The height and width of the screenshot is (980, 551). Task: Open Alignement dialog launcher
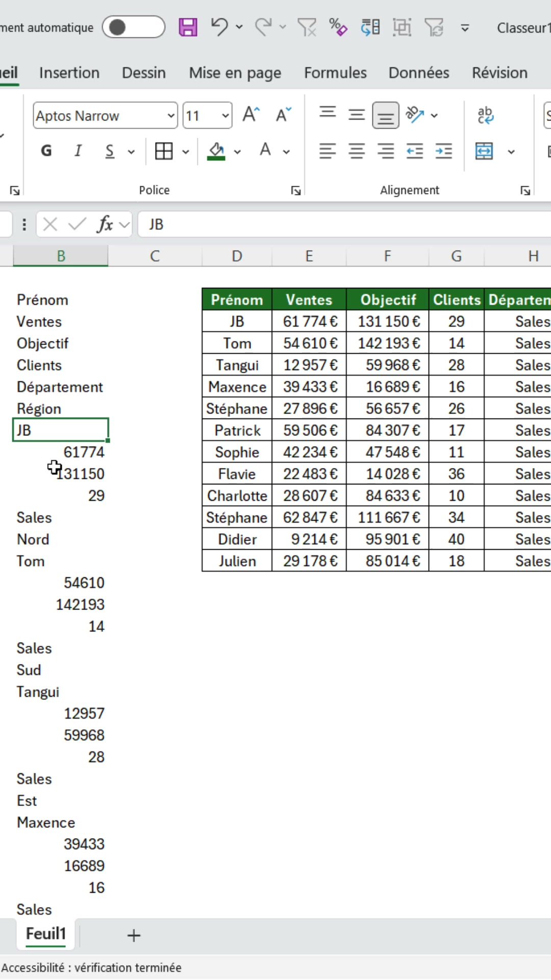[525, 190]
